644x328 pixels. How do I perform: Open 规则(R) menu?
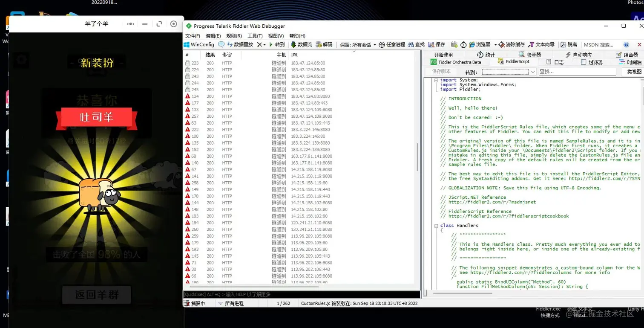[234, 36]
